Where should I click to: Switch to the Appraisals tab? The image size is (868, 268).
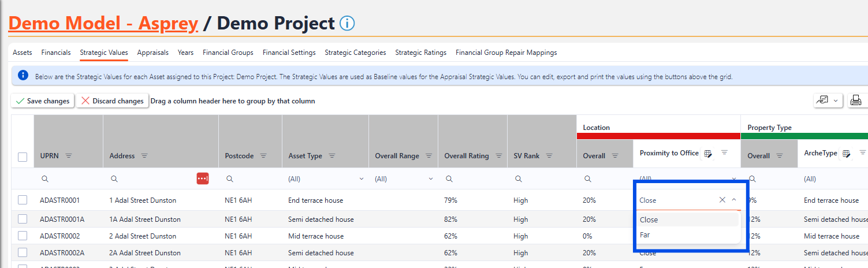(x=152, y=53)
